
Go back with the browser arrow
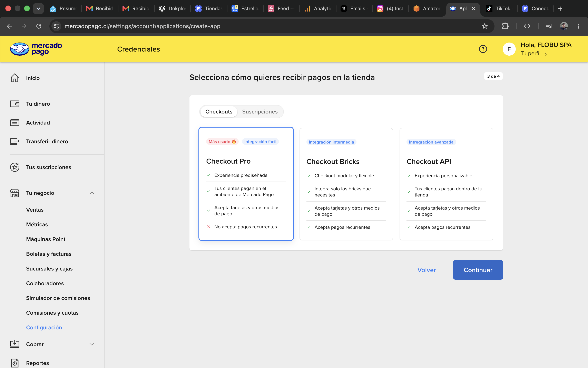(9, 26)
